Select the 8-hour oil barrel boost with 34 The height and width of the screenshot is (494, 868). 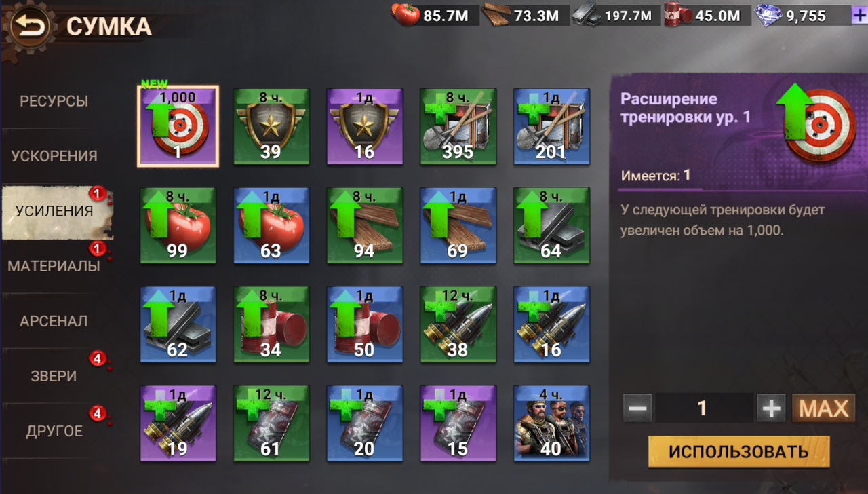pos(271,324)
